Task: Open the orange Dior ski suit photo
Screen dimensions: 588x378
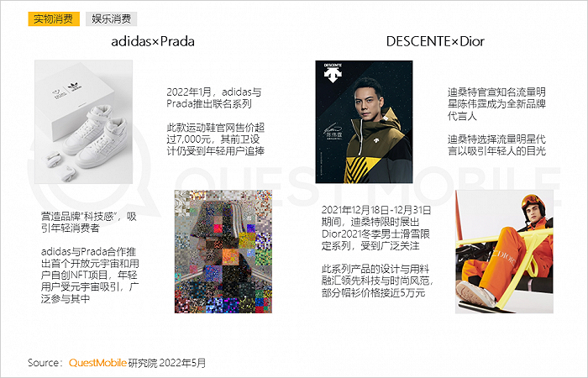Action: click(504, 252)
